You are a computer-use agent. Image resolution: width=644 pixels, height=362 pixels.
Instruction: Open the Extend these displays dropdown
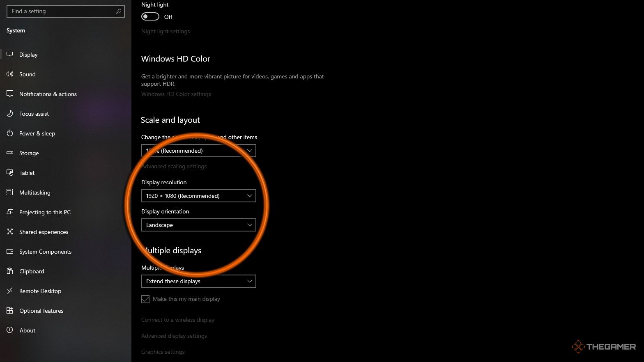[x=199, y=281]
